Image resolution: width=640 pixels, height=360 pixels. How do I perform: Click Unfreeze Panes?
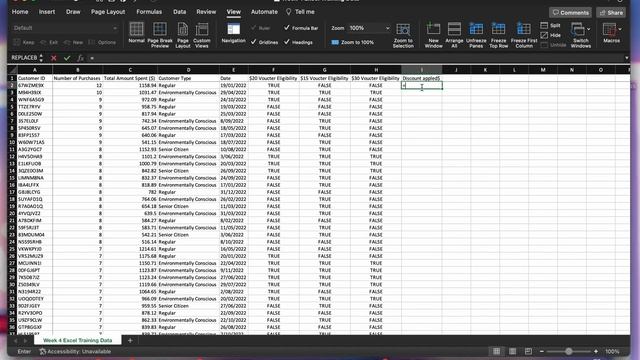476,35
